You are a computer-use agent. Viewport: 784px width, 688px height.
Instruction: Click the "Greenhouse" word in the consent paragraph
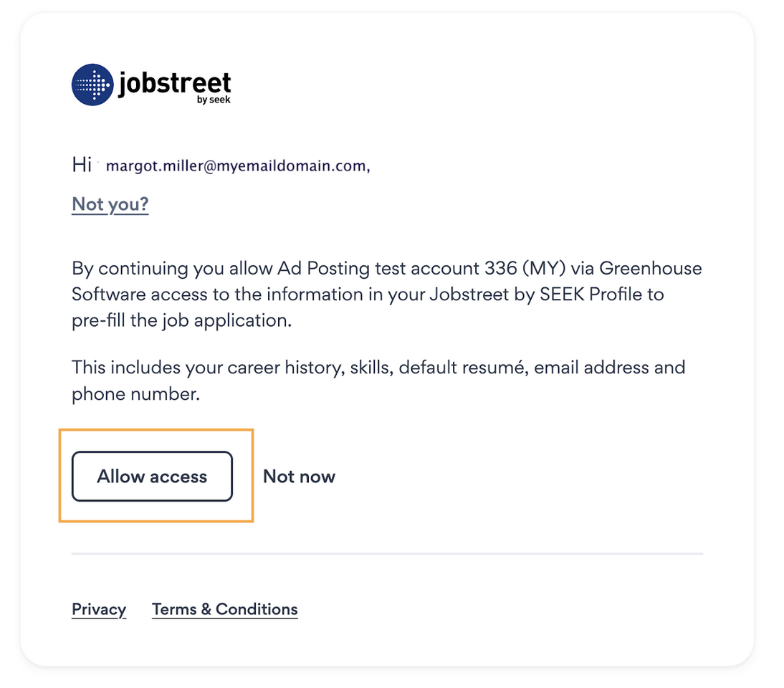tap(650, 269)
